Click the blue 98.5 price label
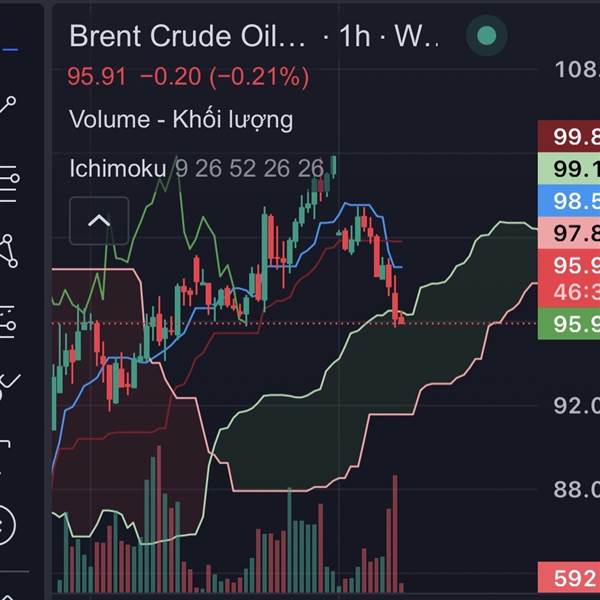This screenshot has height=600, width=600. click(x=568, y=202)
